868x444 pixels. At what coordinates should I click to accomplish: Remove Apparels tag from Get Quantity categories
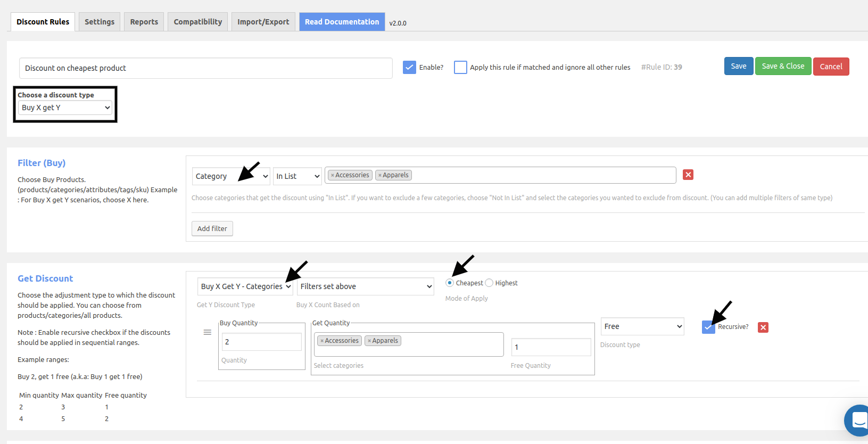(x=369, y=341)
